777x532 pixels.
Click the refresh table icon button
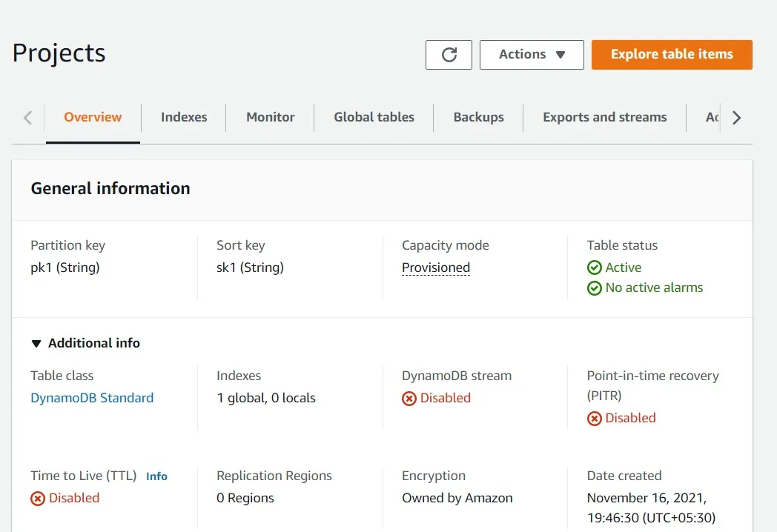point(449,55)
